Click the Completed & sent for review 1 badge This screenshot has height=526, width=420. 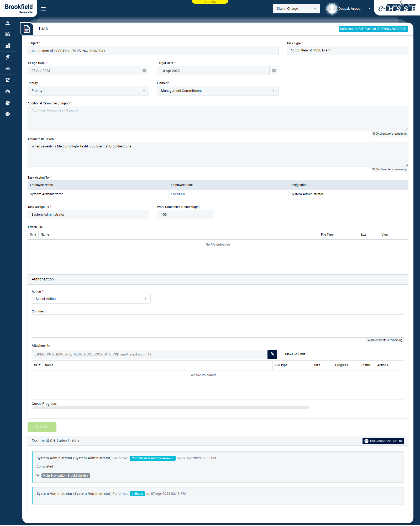(x=153, y=458)
